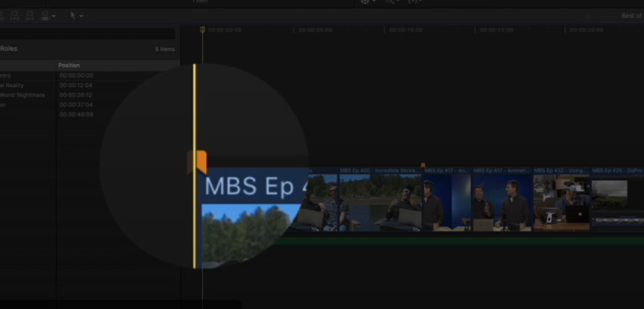Click the small orange marker above MBS Ep 417

423,165
